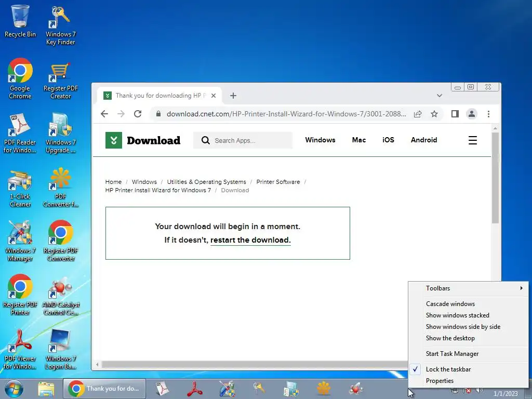Click the lock icon in address bar
532x399 pixels.
[158, 114]
